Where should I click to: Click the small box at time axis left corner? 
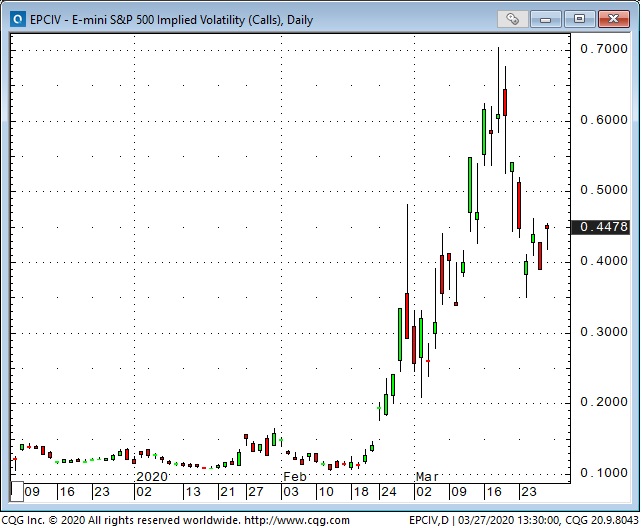click(x=17, y=491)
